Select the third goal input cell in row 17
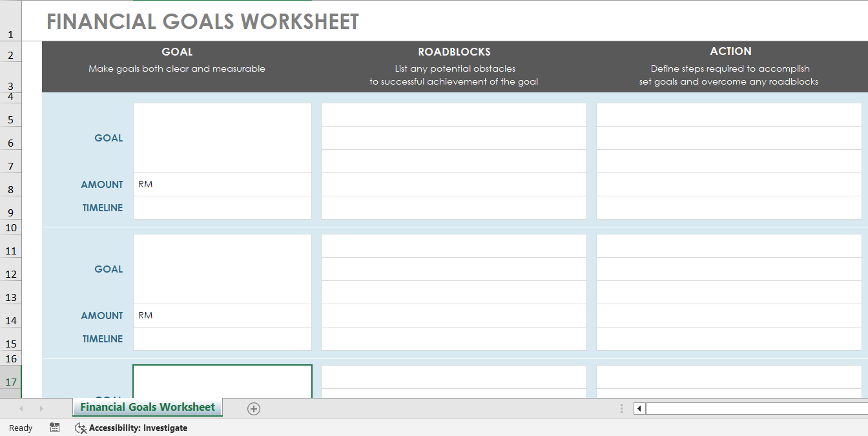868x436 pixels. coord(222,382)
